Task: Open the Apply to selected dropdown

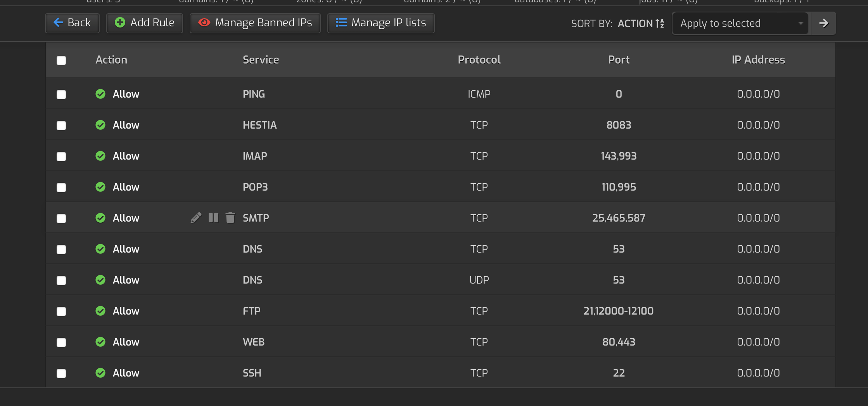Action: [x=740, y=23]
